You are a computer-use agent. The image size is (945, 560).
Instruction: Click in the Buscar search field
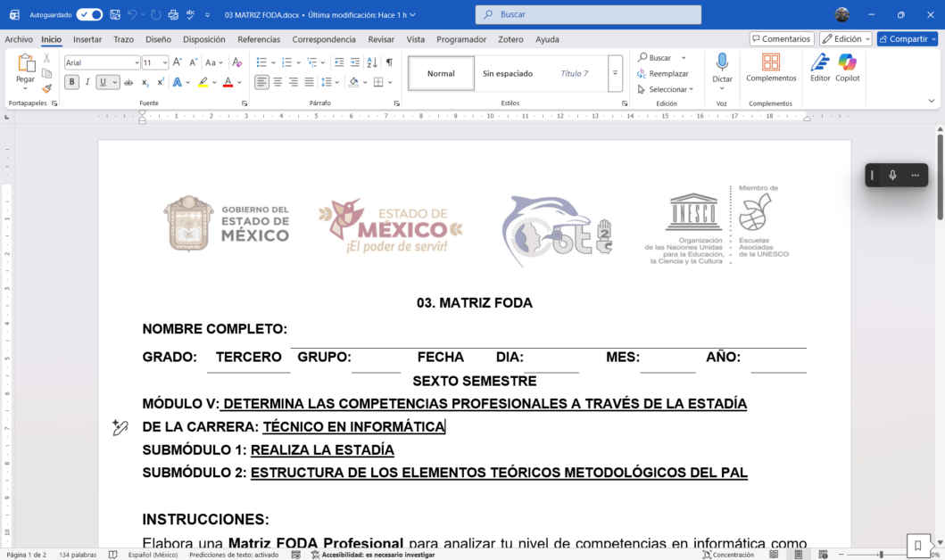[x=589, y=14]
